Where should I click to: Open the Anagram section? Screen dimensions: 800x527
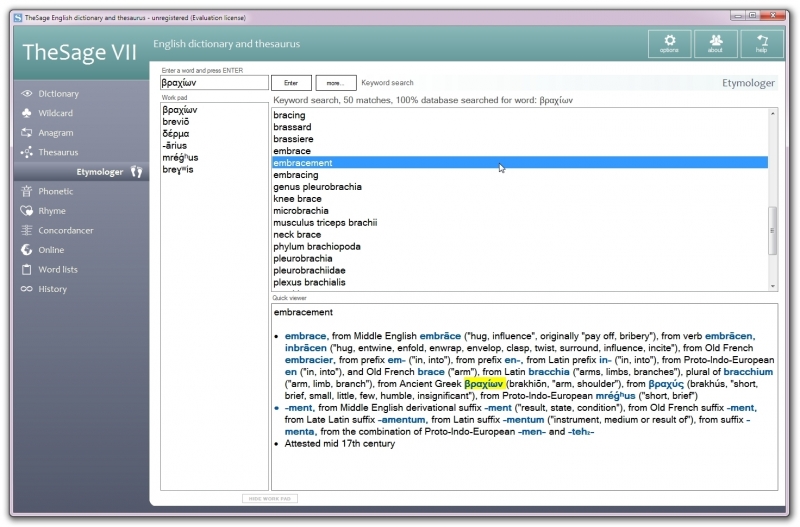click(x=56, y=133)
